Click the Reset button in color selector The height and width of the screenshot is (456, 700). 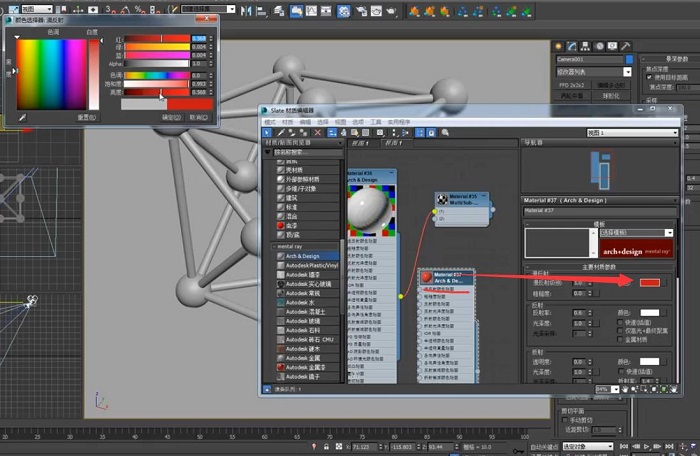tap(87, 117)
